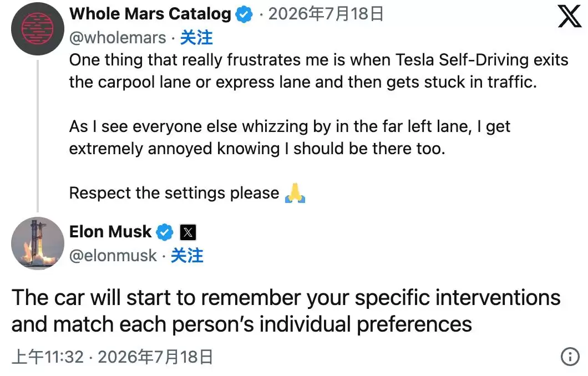Viewport: 588px width, 376px height.
Task: Visit the @wholemars handle link
Action: coord(118,38)
